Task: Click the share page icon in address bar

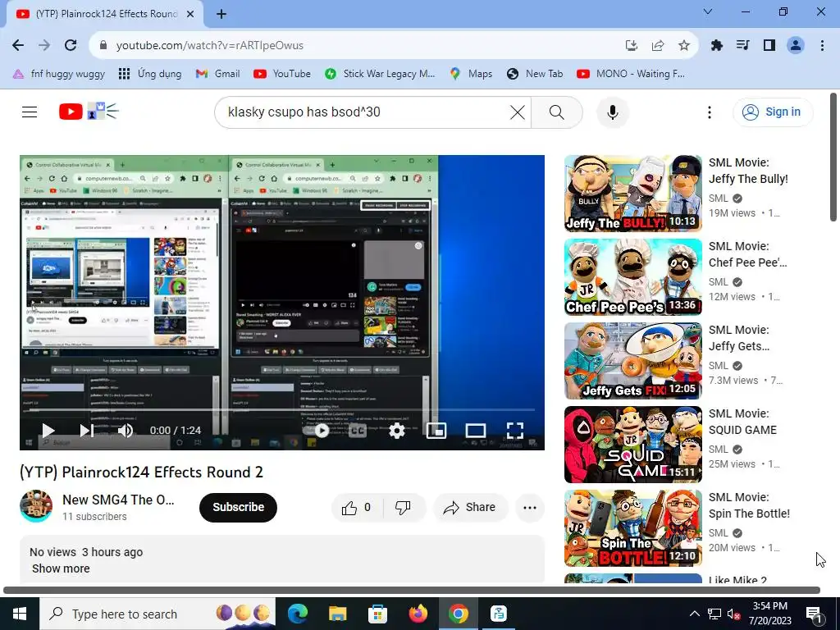Action: 658,46
